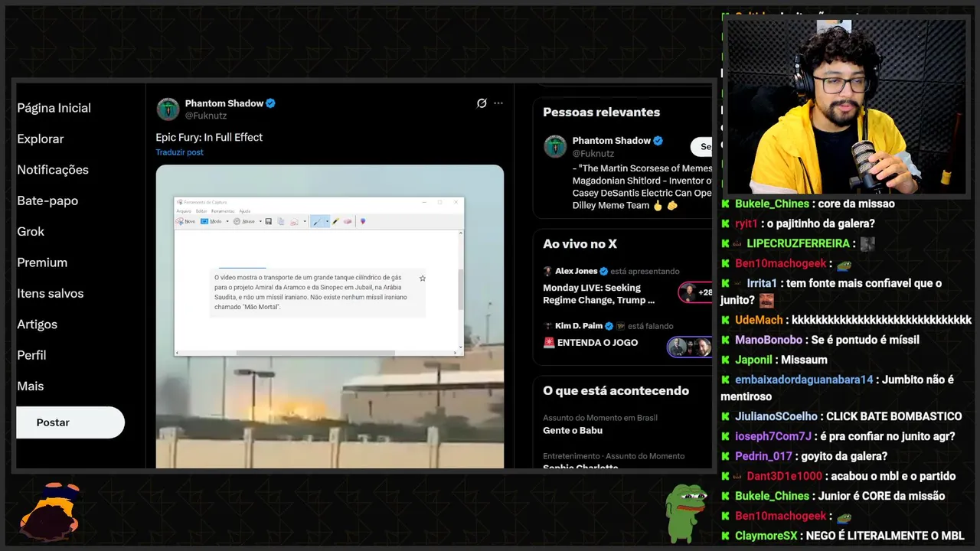Click Kim D. Paim small avatar
This screenshot has height=551, width=980.
click(547, 325)
